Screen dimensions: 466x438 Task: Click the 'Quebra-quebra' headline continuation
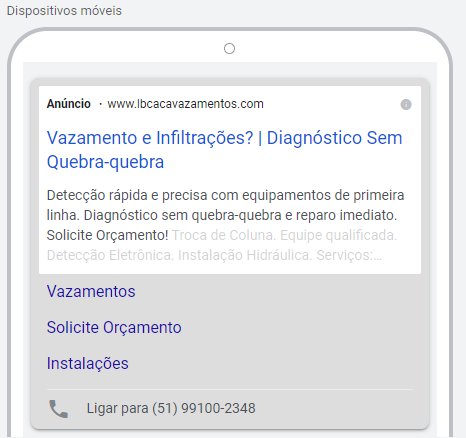[x=105, y=162]
